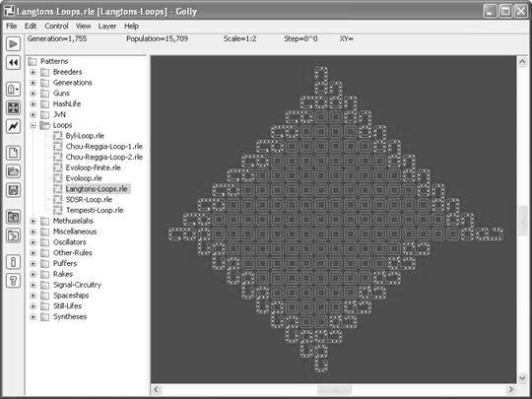This screenshot has height=399, width=532.
Task: Click the Fit pattern toolbar icon
Action: tap(13, 108)
